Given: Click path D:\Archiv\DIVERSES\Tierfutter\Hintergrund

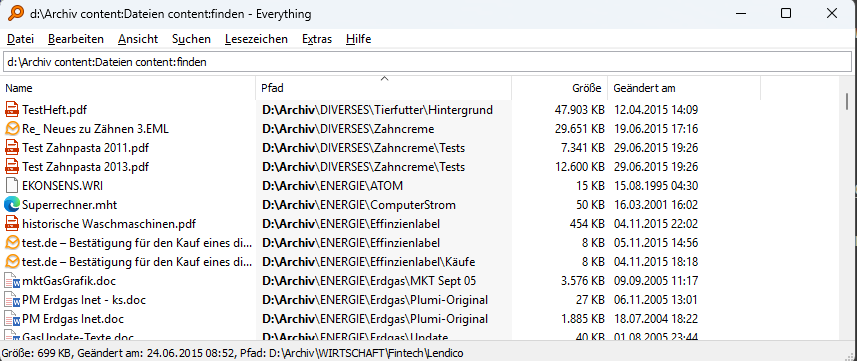Looking at the screenshot, I should pyautogui.click(x=378, y=110).
